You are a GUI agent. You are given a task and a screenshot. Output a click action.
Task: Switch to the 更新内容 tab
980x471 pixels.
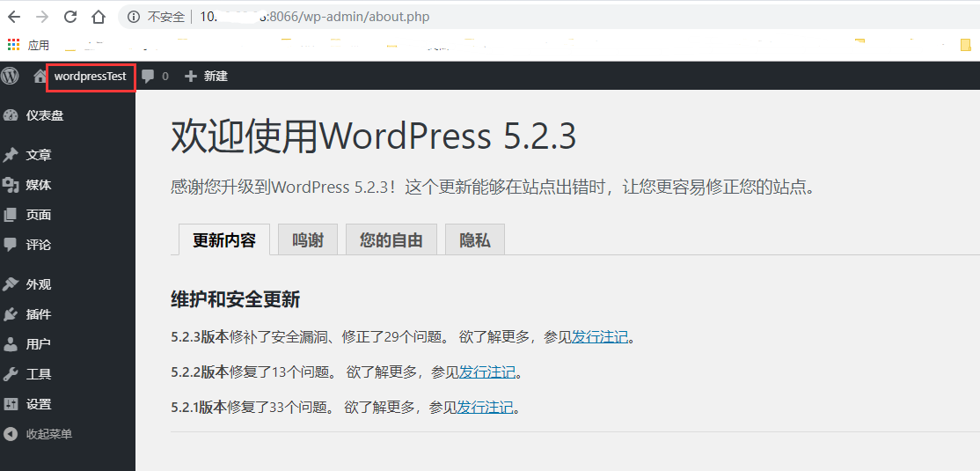[x=224, y=240]
